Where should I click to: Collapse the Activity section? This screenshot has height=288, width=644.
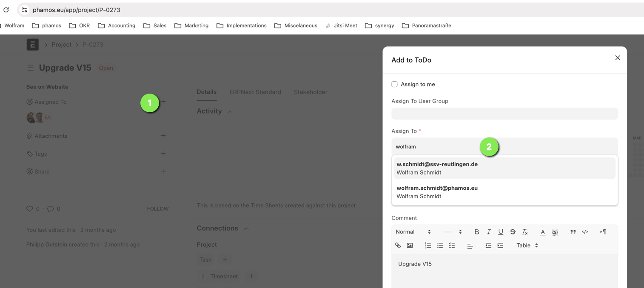click(230, 111)
